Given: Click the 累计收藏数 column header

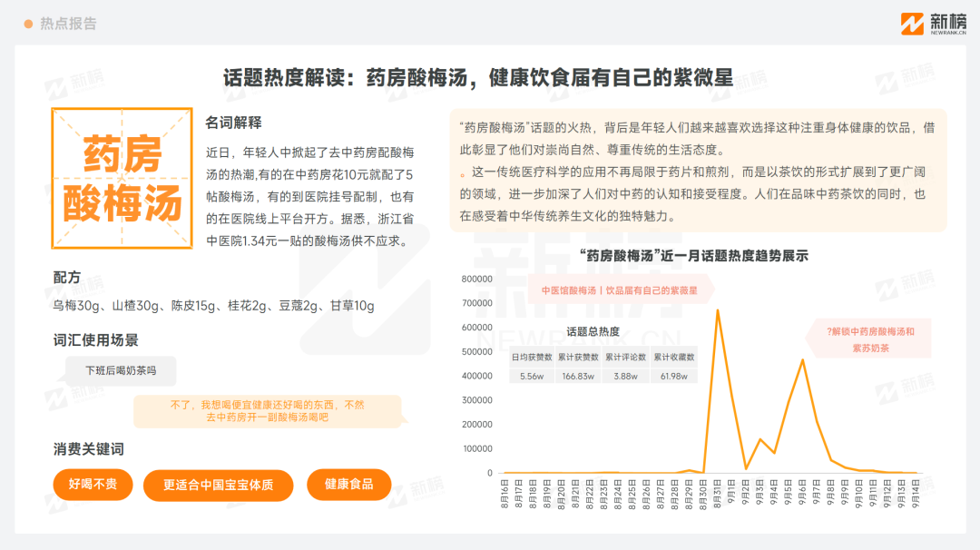Looking at the screenshot, I should [x=673, y=357].
